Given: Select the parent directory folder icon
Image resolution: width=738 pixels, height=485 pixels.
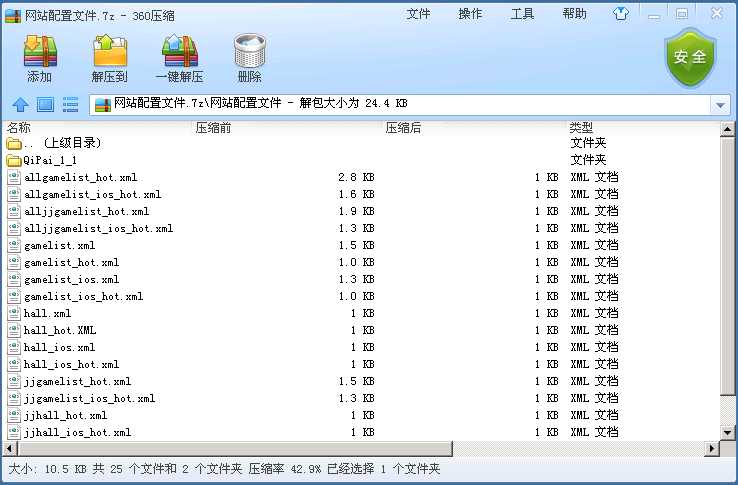Looking at the screenshot, I should pyautogui.click(x=14, y=143).
